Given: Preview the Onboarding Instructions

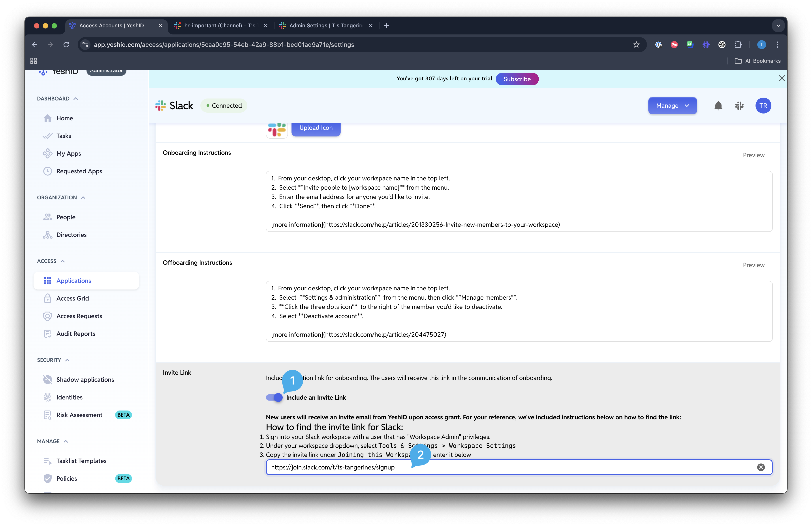Looking at the screenshot, I should pyautogui.click(x=754, y=155).
